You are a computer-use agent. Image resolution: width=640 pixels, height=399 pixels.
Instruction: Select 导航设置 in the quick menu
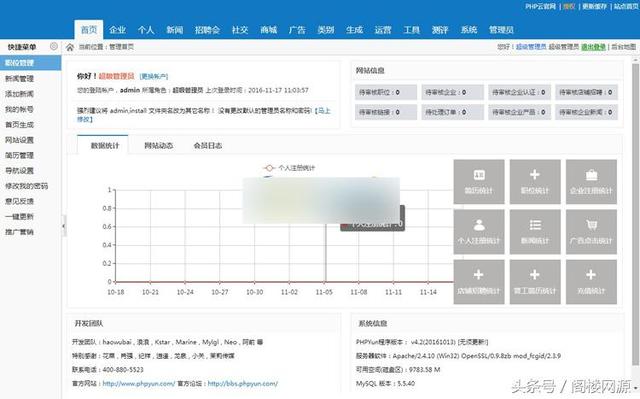(x=19, y=171)
